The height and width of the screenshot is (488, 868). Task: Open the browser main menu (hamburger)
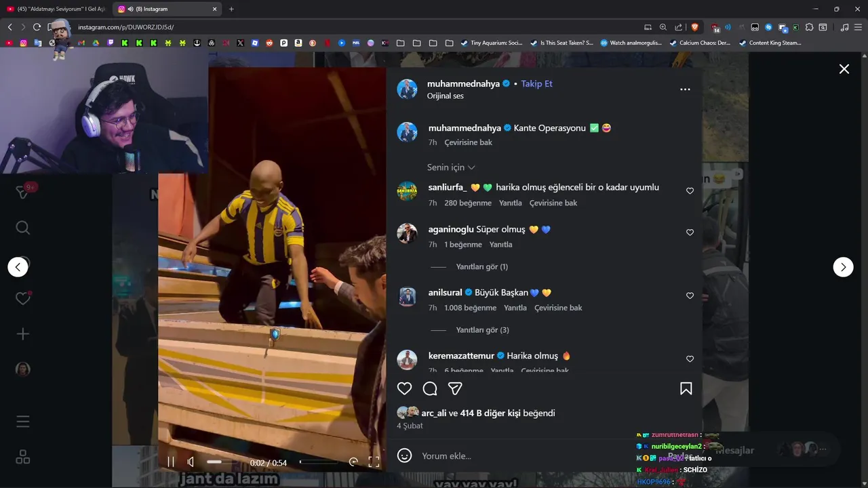(858, 27)
